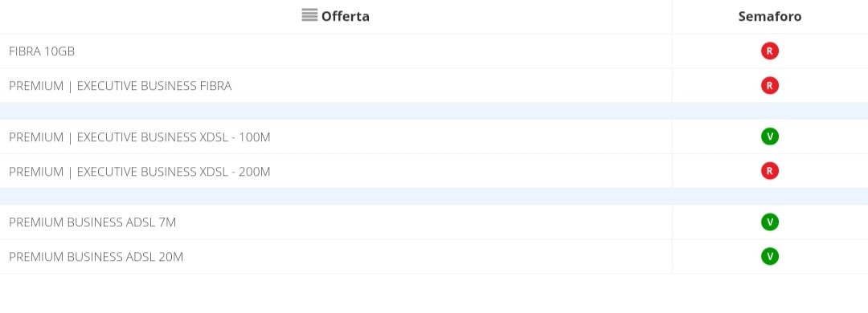The height and width of the screenshot is (313, 868).
Task: Click the red R semaforo for FIBRA 10GB
Action: [x=769, y=51]
